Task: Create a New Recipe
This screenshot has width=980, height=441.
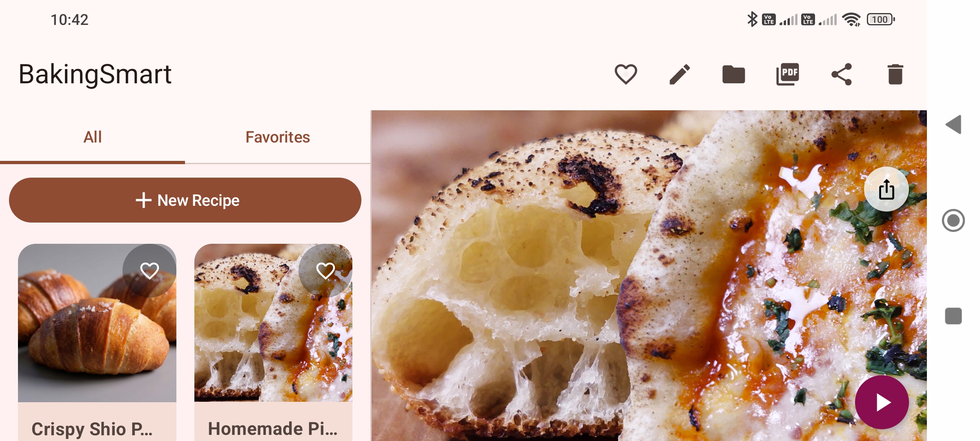Action: 185,200
